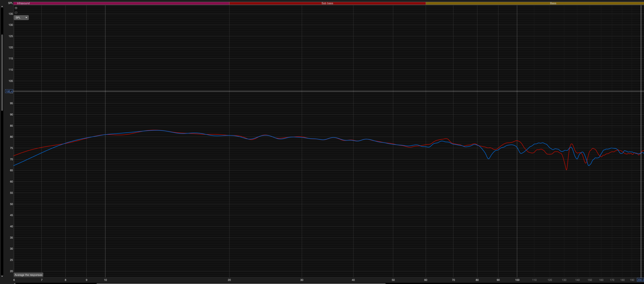644x284 pixels.
Task: Click the 200.0 Hz cursor frequency label
Action: [640, 280]
